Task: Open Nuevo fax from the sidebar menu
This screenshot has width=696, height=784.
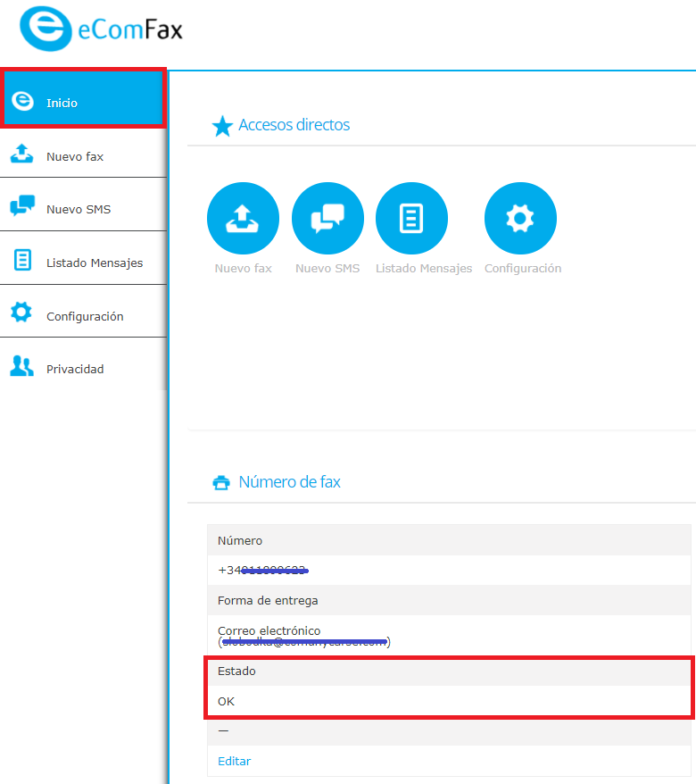Action: coord(75,156)
